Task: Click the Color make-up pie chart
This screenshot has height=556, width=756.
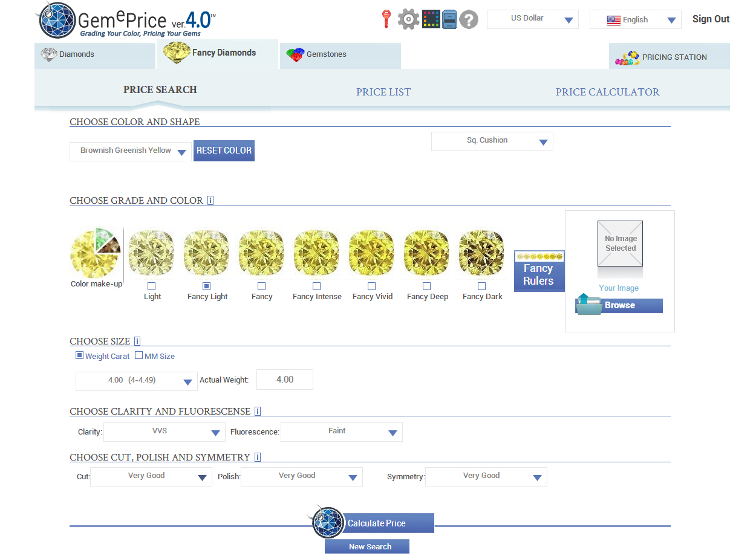Action: click(x=96, y=253)
